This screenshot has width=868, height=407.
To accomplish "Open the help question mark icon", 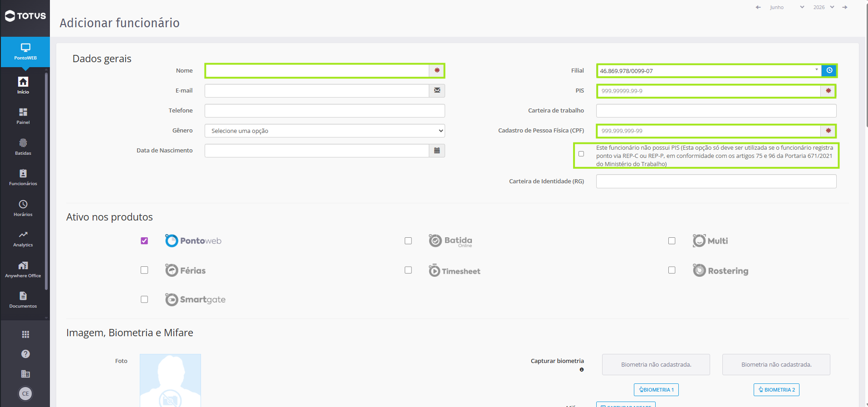I will coord(25,354).
